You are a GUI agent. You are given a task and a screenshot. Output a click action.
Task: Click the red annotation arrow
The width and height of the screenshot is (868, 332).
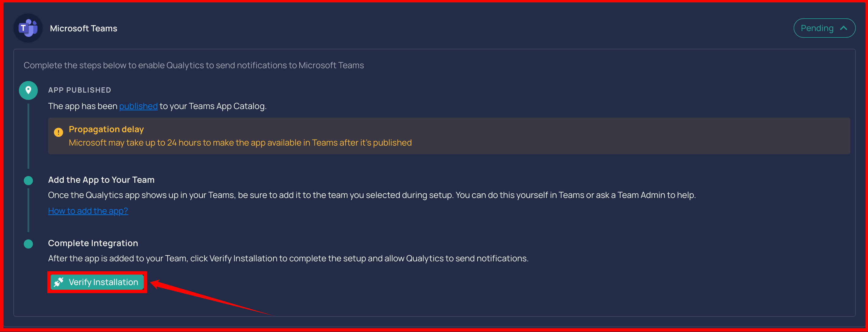[x=212, y=298]
